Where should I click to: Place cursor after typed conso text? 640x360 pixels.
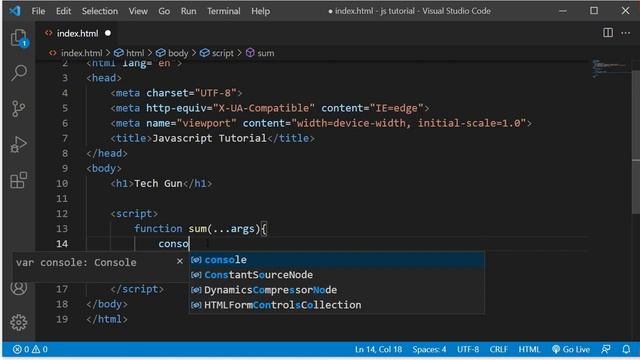click(x=189, y=244)
